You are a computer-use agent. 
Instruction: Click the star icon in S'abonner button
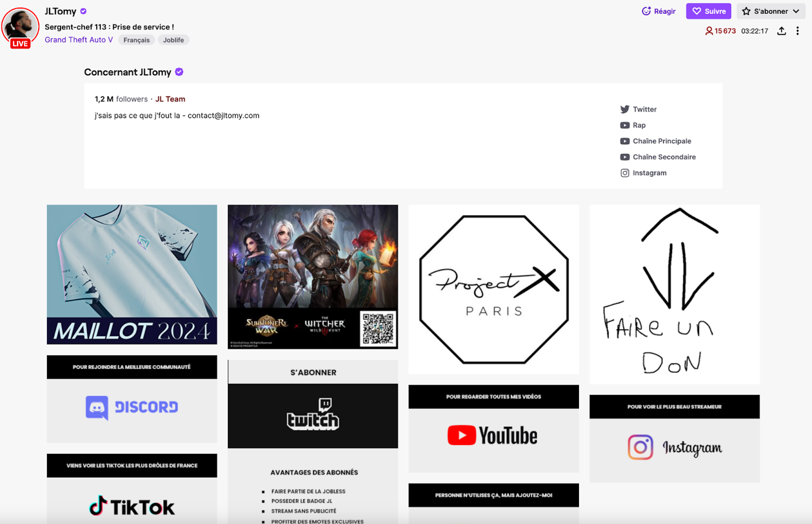[x=746, y=11]
